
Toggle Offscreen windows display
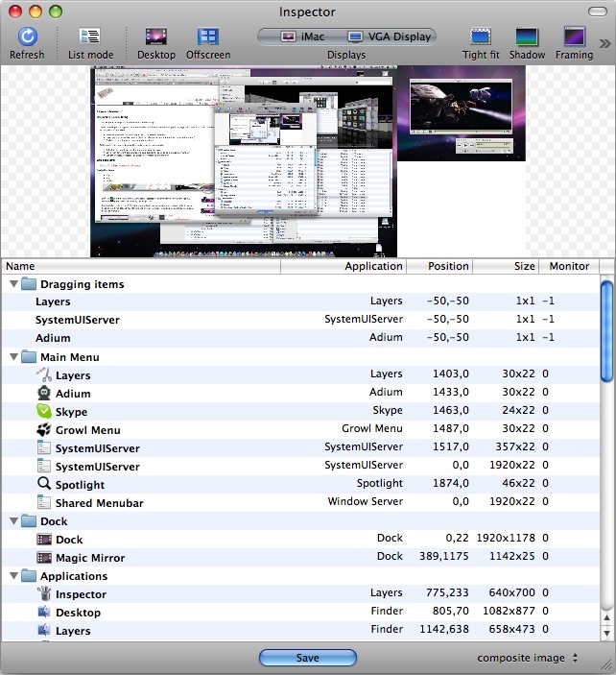208,36
